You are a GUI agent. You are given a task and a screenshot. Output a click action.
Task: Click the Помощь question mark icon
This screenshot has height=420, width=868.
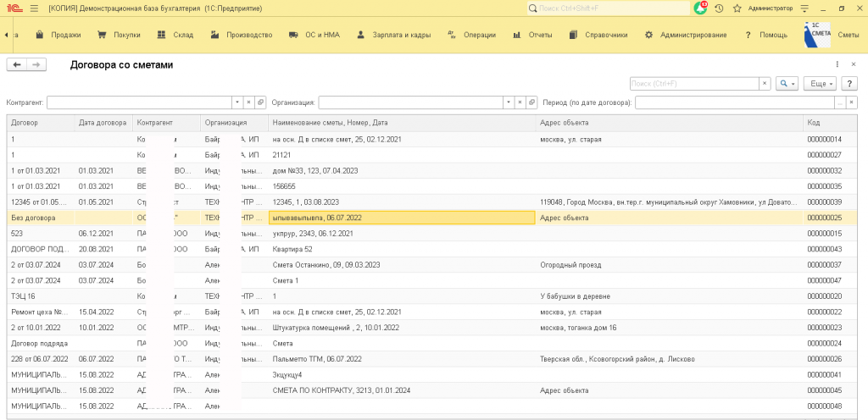pos(748,34)
